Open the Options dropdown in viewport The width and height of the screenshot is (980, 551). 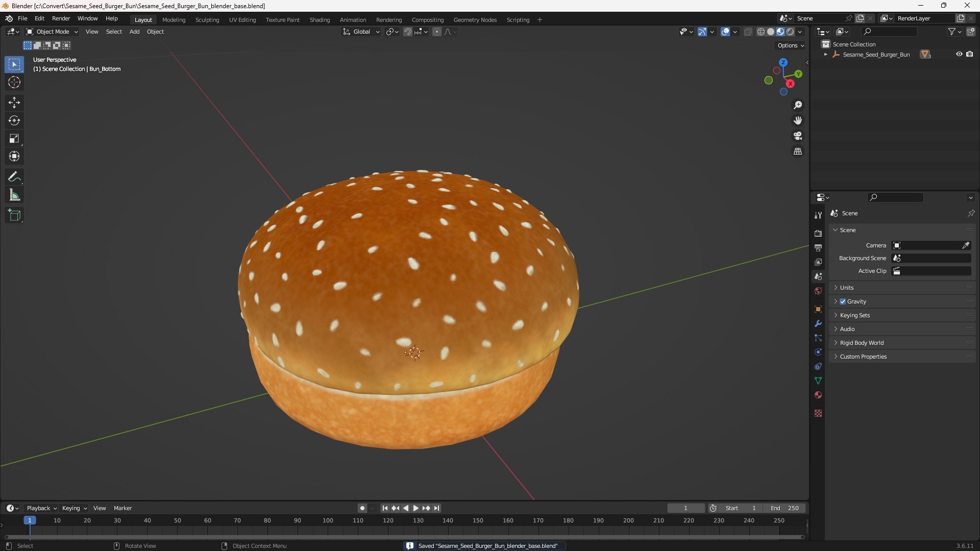[x=791, y=45]
